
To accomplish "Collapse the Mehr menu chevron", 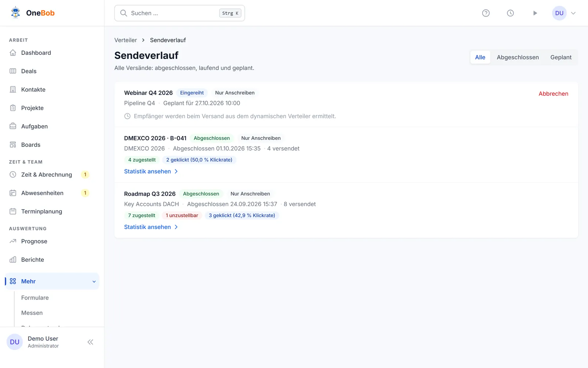I will pos(94,282).
